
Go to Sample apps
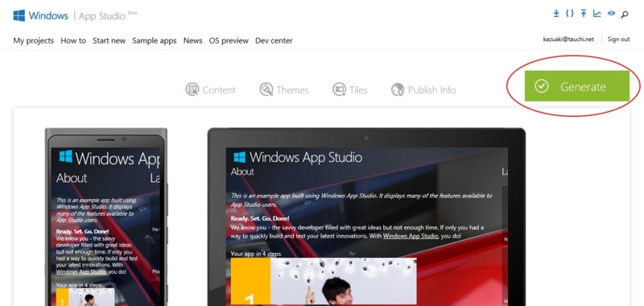point(154,40)
